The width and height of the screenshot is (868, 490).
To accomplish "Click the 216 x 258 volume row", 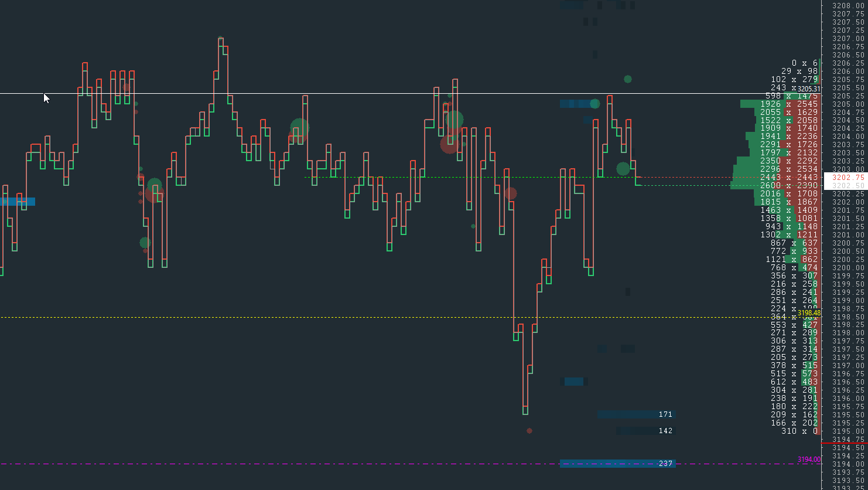I will point(795,284).
